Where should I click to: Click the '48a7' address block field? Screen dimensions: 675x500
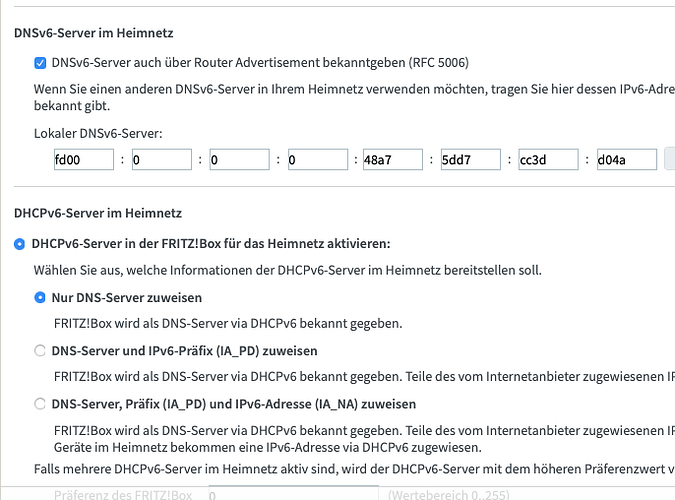[x=393, y=160]
